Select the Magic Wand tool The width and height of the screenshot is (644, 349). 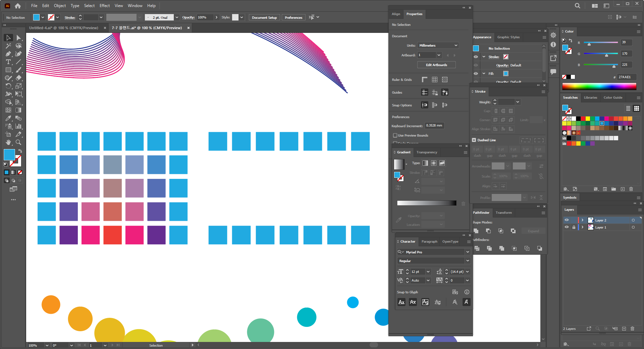(8, 46)
